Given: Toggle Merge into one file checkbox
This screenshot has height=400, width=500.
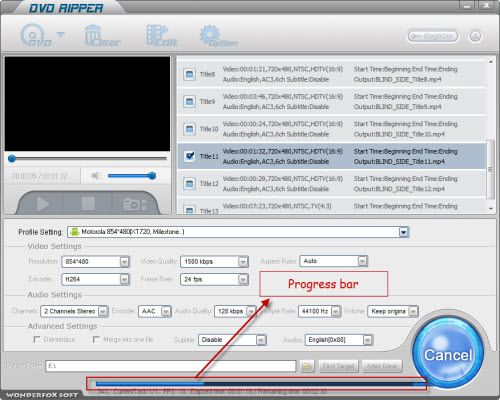Looking at the screenshot, I should [96, 339].
